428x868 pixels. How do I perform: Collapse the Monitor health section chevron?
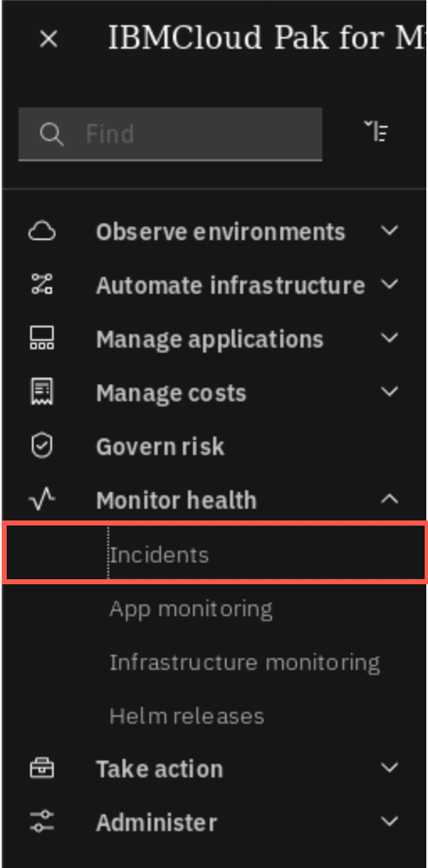pos(389,499)
